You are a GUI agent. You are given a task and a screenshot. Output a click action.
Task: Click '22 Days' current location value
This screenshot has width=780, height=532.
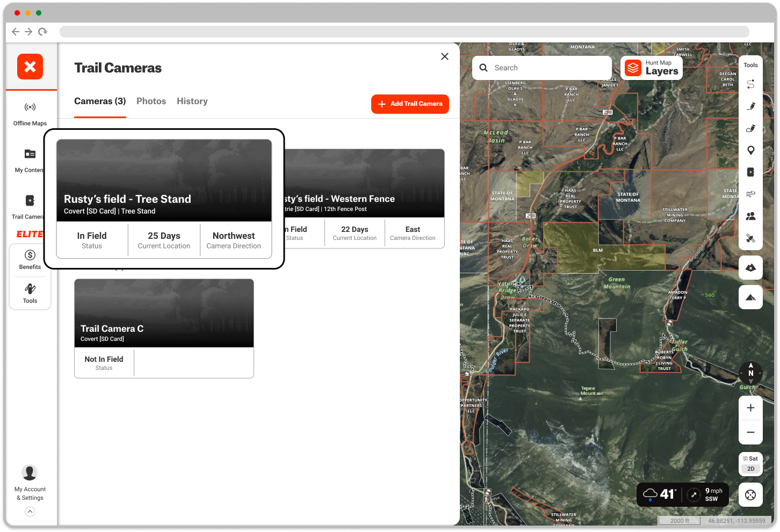355,229
